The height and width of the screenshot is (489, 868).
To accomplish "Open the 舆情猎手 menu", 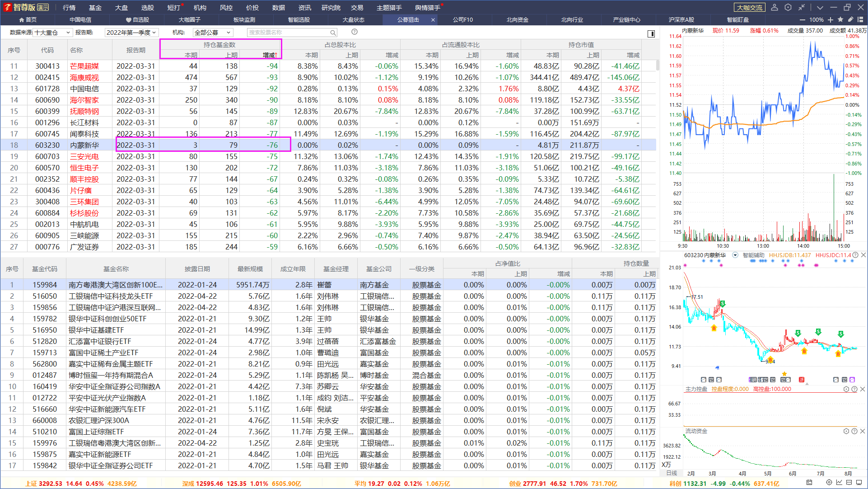I will click(x=428, y=7).
